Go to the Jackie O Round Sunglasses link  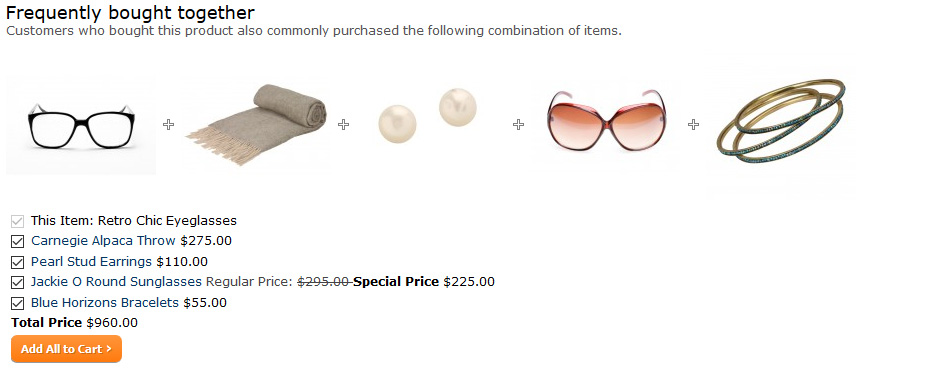pyautogui.click(x=116, y=282)
